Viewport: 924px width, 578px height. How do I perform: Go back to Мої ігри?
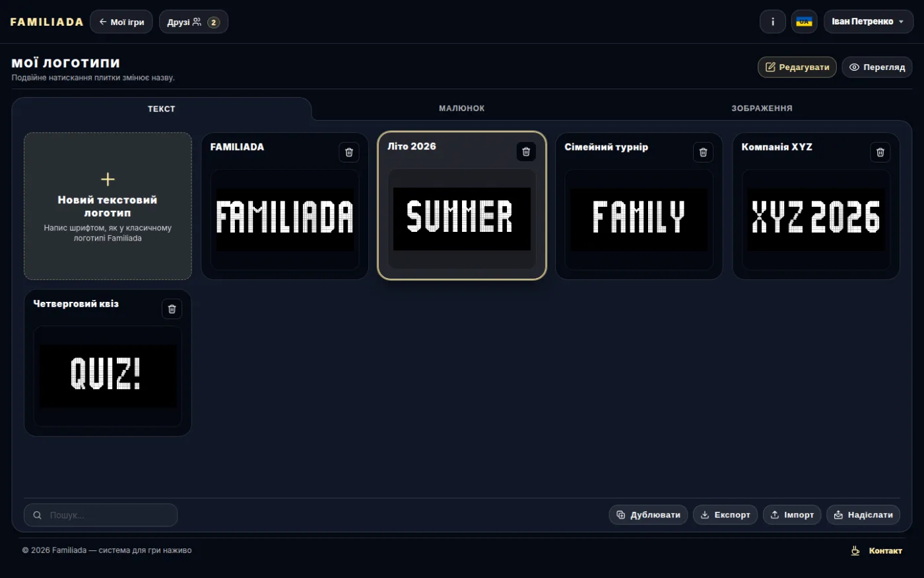click(121, 22)
